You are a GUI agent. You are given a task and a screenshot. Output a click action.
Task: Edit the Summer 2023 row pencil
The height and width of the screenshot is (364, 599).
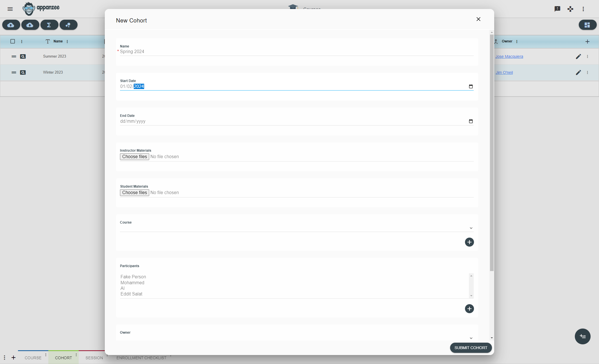coord(578,56)
